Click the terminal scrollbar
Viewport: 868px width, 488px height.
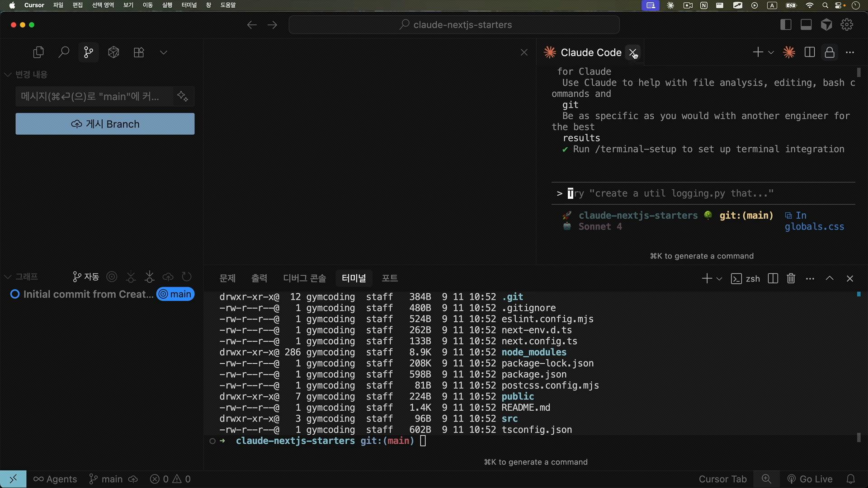coord(859,437)
